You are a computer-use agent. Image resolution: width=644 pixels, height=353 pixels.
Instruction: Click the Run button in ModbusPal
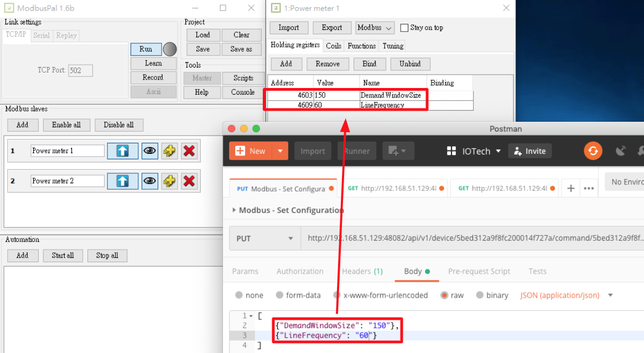146,49
